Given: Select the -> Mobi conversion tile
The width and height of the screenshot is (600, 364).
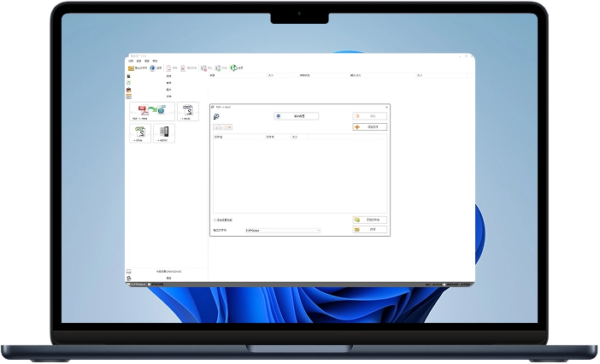Looking at the screenshot, I should [187, 112].
